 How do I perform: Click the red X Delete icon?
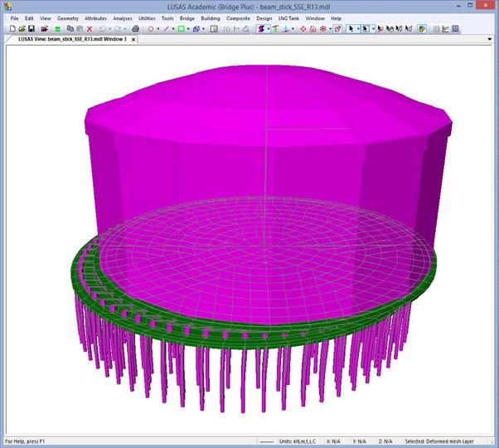click(90, 29)
